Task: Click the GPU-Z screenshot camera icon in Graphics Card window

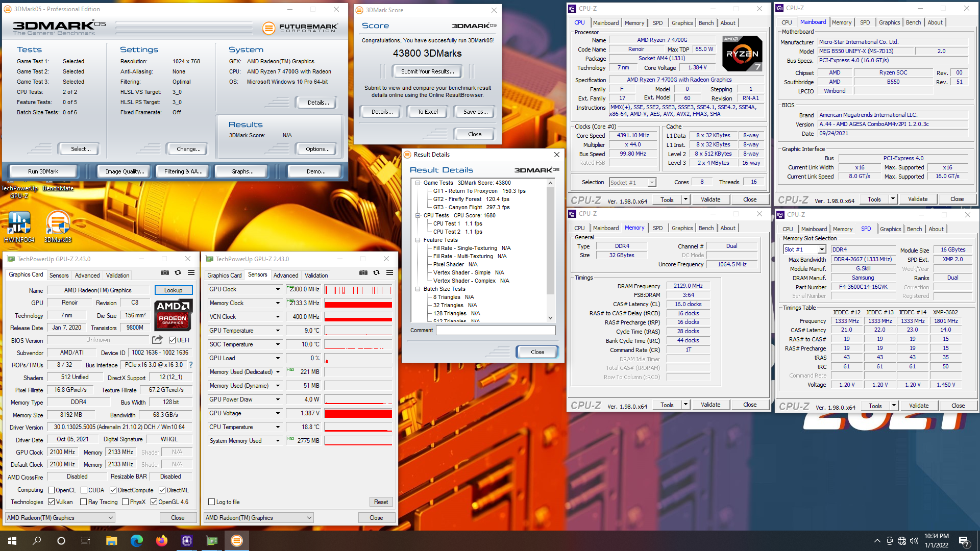Action: (164, 272)
